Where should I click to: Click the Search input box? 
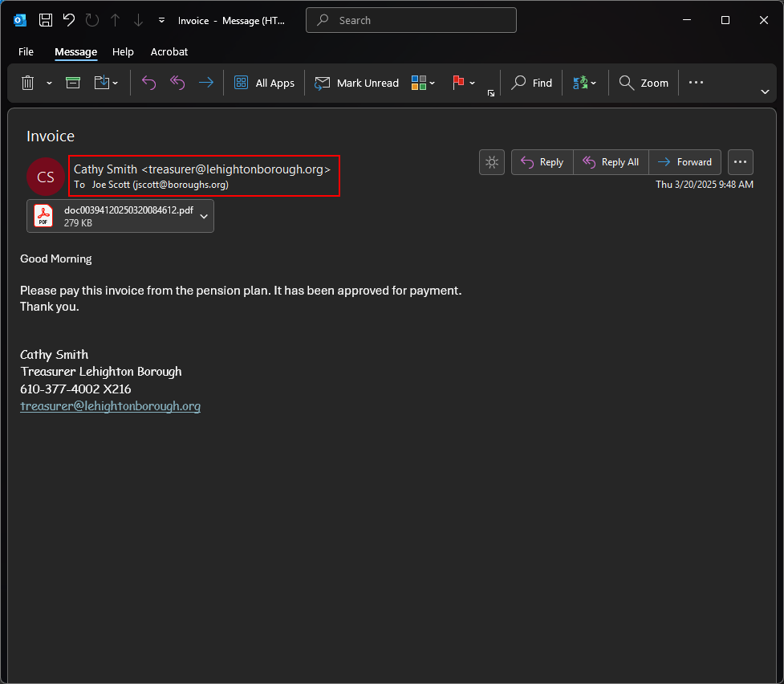pos(411,20)
